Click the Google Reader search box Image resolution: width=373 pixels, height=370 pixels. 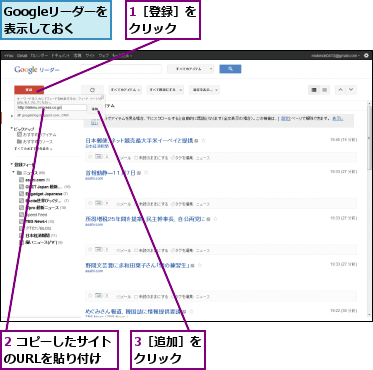(x=121, y=69)
